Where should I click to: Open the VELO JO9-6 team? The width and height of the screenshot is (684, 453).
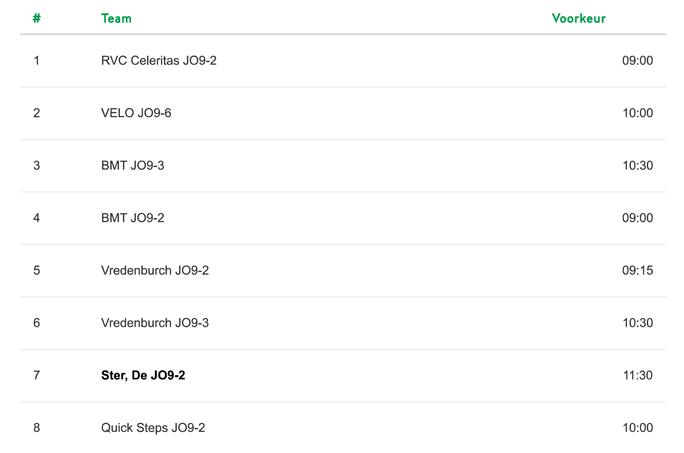coord(136,113)
